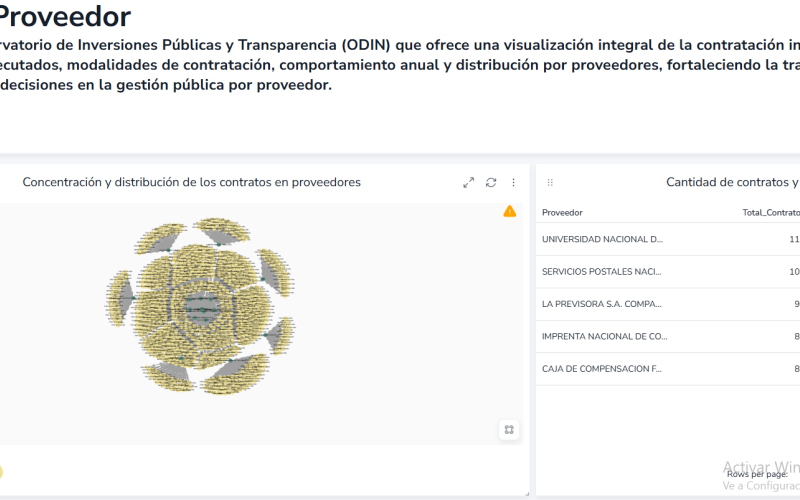
Task: Select the IMPRENTA NACIONAL DE CO... row
Action: click(x=668, y=337)
